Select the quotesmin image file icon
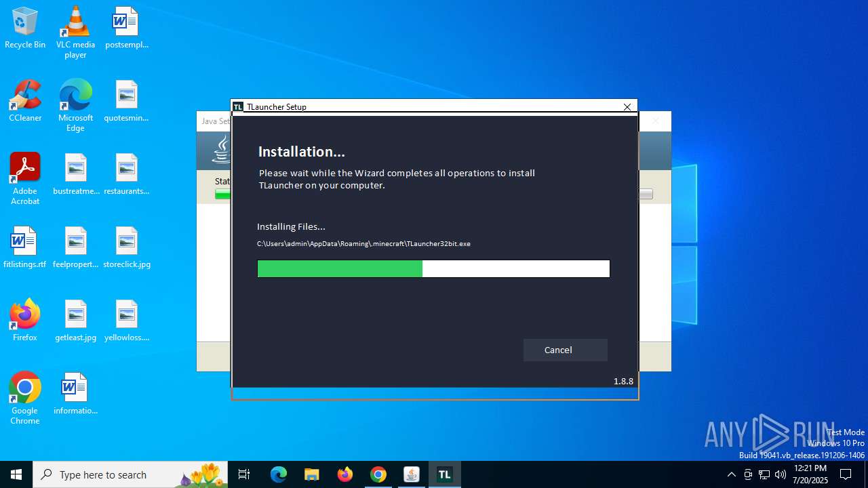The image size is (868, 488). pos(126,101)
